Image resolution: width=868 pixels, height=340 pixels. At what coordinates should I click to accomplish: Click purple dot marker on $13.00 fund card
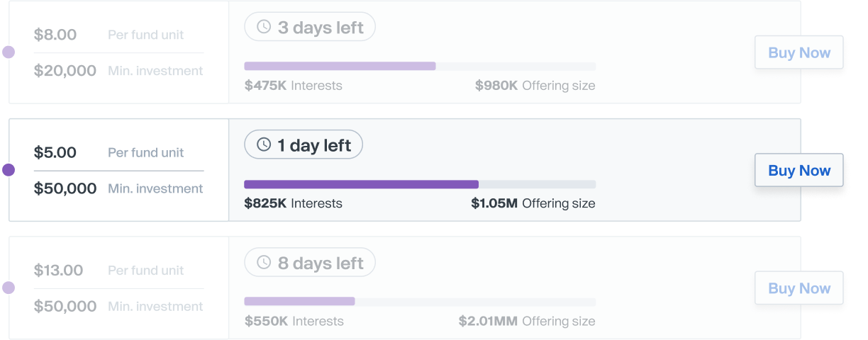[x=9, y=288]
